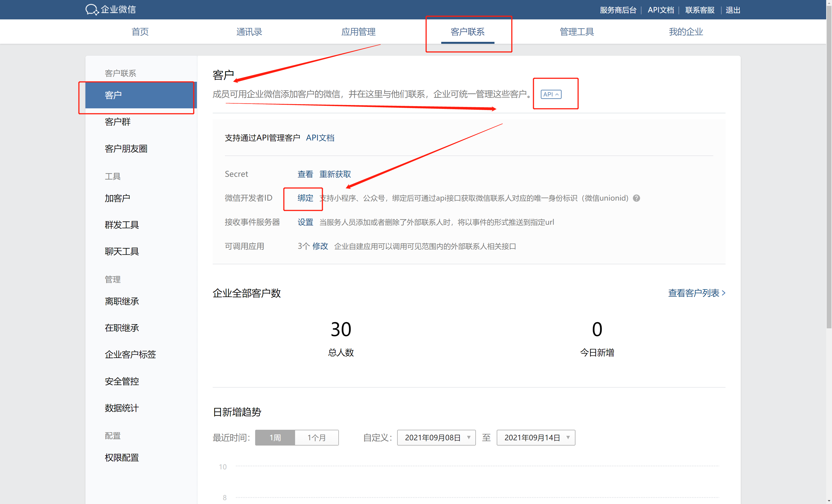Click 修改 for 可调用应用

(320, 246)
